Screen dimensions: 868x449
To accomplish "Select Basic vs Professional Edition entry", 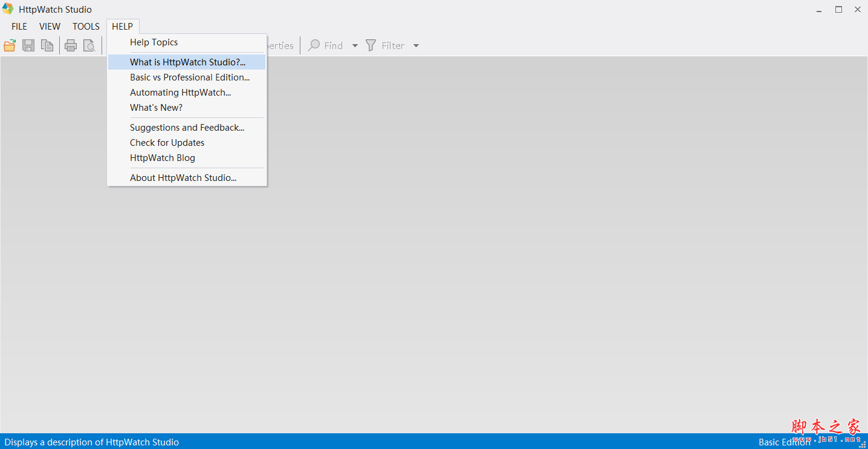I will pyautogui.click(x=190, y=77).
